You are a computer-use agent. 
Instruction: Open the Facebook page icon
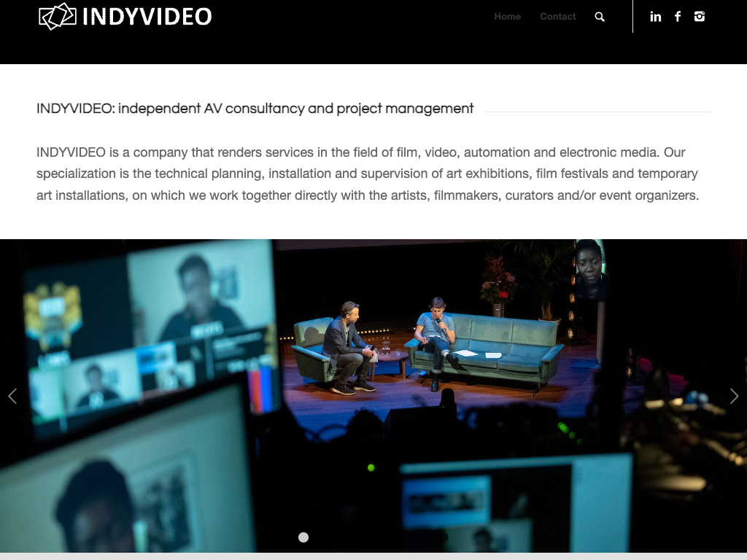[x=678, y=17]
